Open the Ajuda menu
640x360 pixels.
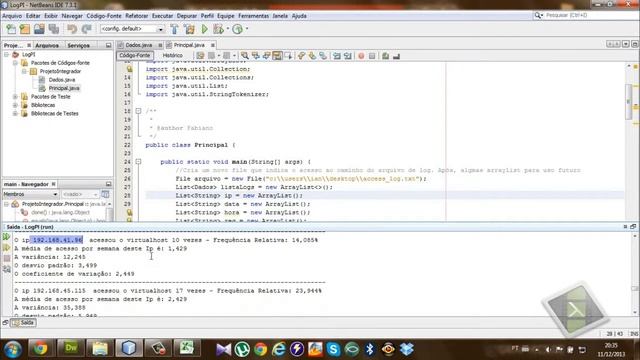tap(299, 16)
